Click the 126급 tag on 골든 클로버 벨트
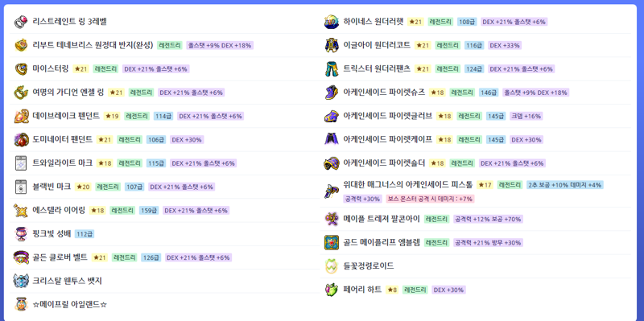Screen dimensions: 644x321 [x=151, y=257]
